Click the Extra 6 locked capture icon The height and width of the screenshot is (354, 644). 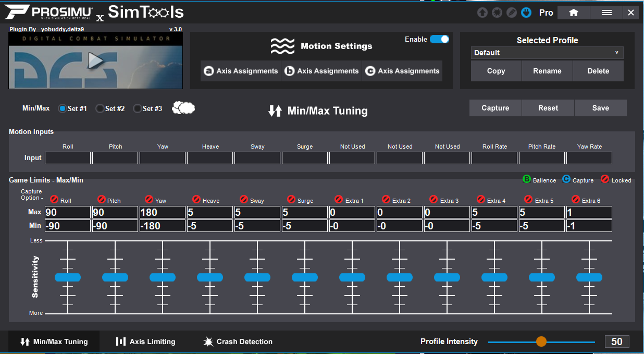click(576, 200)
